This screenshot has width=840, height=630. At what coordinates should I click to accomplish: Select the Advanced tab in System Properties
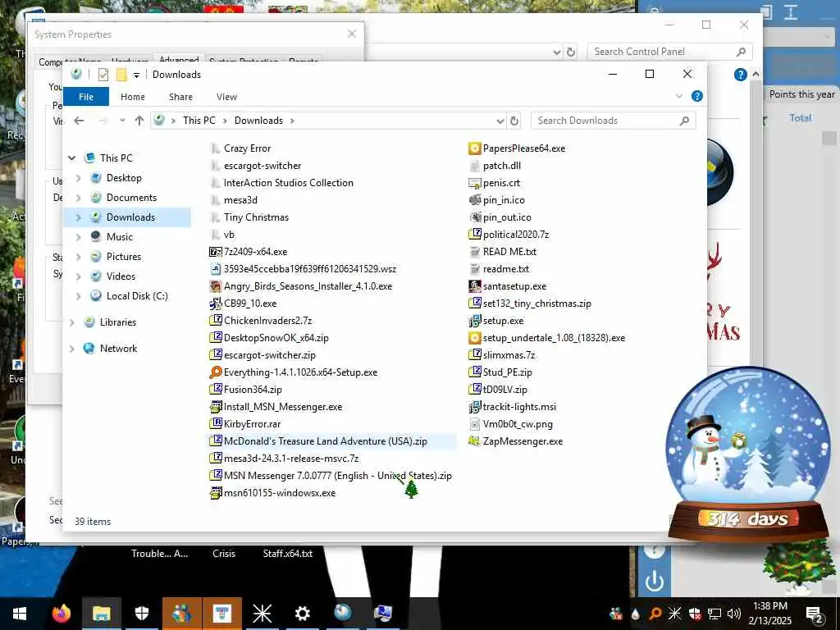click(179, 59)
